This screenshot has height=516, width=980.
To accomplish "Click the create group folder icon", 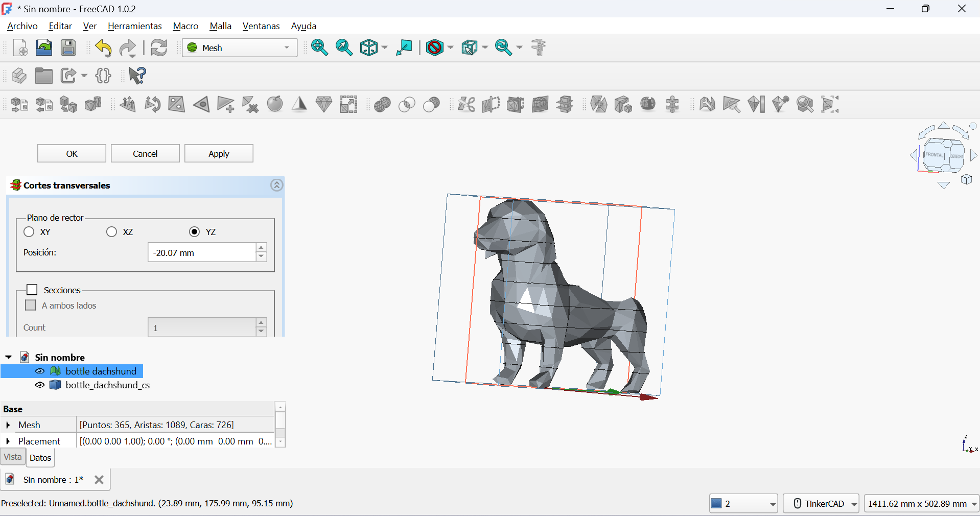I will pyautogui.click(x=44, y=76).
